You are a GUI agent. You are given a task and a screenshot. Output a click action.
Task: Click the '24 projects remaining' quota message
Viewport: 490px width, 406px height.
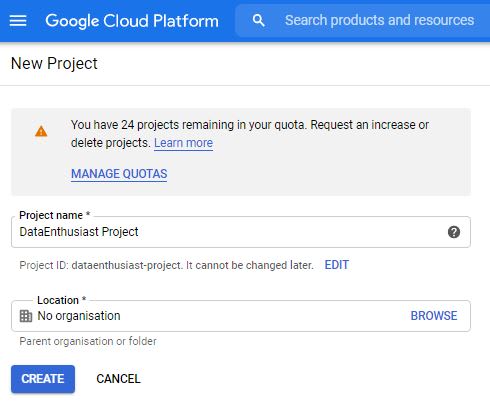point(250,134)
